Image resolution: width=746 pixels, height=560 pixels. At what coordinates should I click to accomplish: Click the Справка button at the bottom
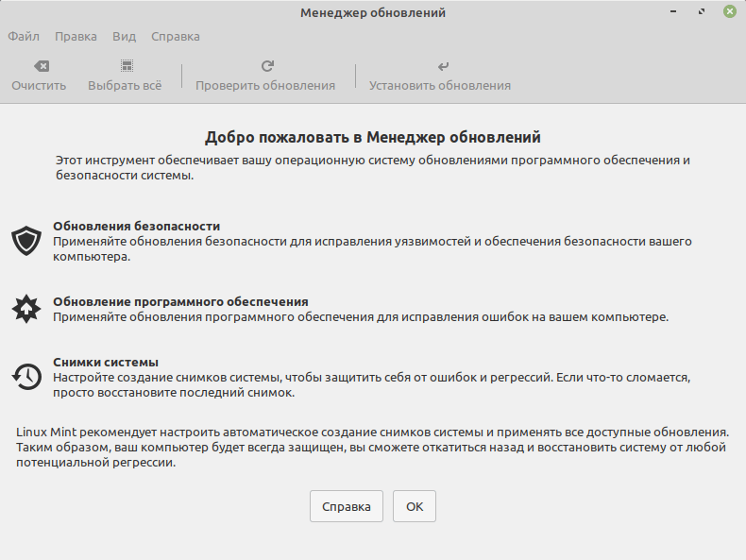pyautogui.click(x=347, y=506)
